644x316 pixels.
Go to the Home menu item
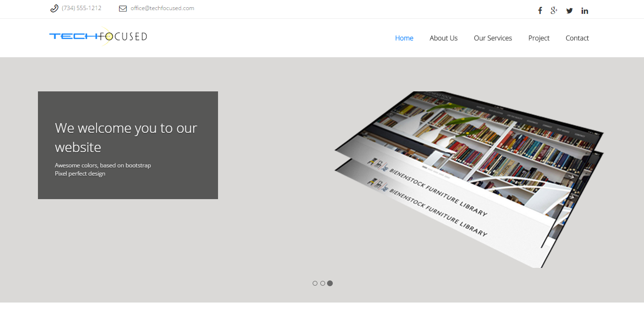point(404,38)
